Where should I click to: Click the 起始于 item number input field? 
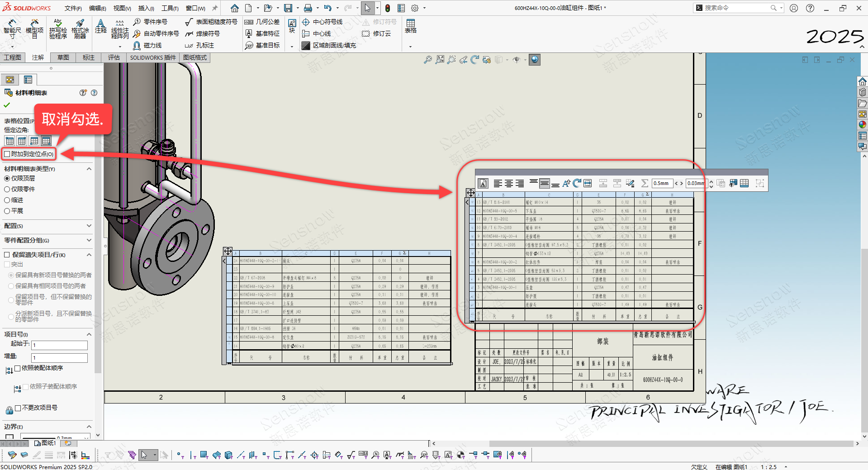point(59,345)
